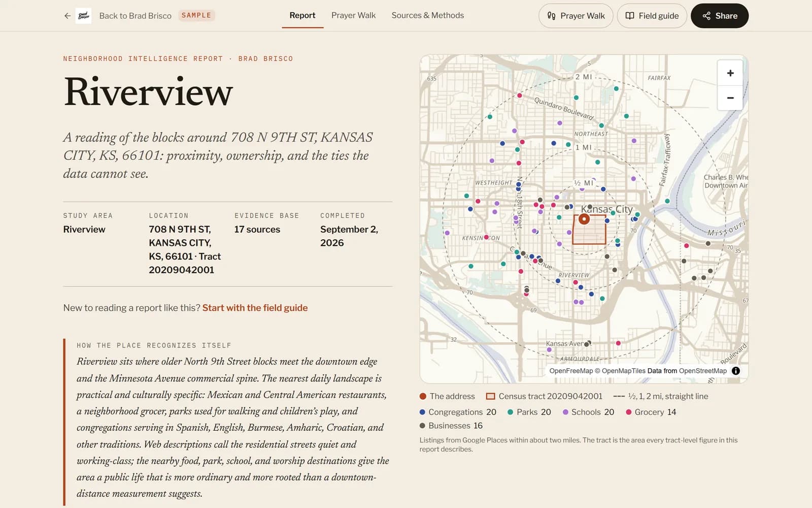812x508 pixels.
Task: Follow the Start with the field guide link
Action: (x=255, y=308)
